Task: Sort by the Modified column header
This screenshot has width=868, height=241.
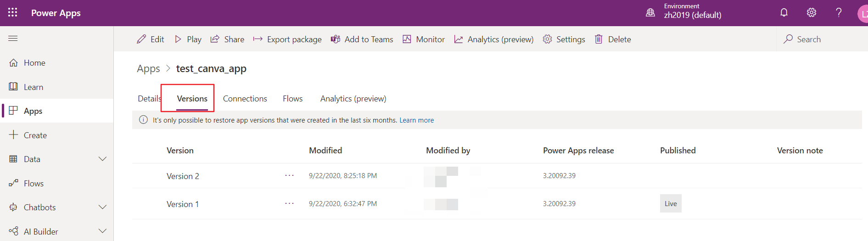Action: coord(325,151)
